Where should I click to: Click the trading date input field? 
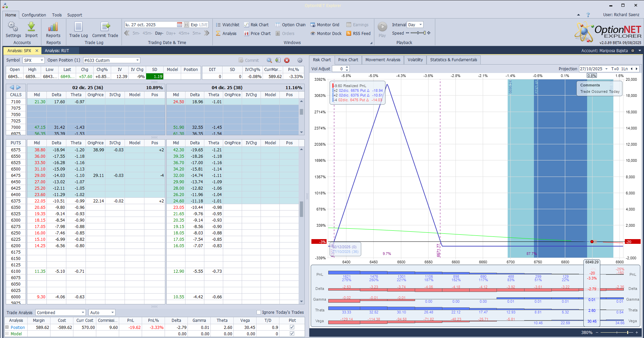click(150, 25)
